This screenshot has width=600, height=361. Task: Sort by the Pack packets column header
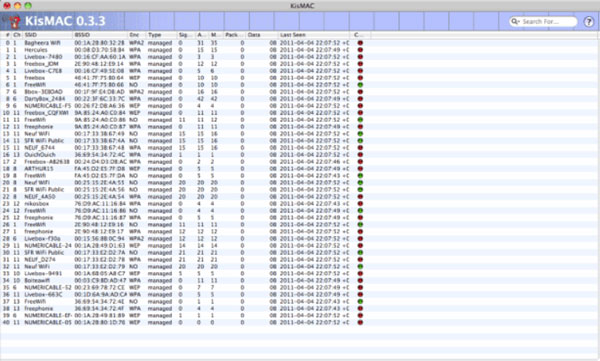234,35
